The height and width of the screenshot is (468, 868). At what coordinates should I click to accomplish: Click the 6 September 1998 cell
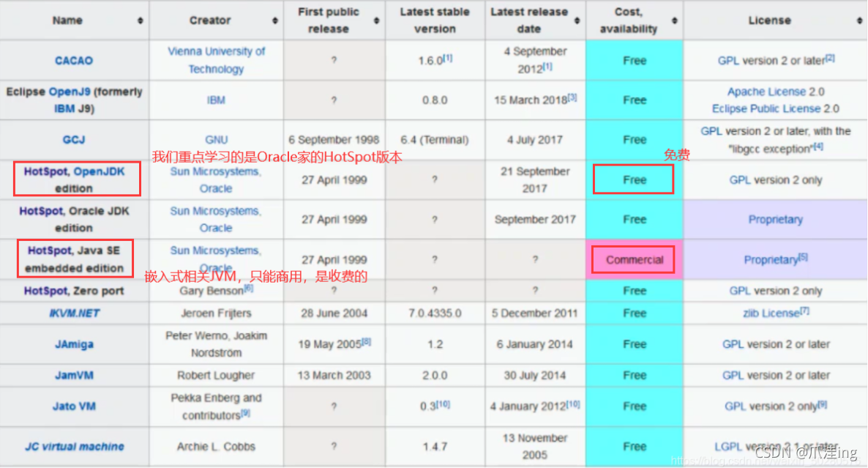[x=334, y=140]
